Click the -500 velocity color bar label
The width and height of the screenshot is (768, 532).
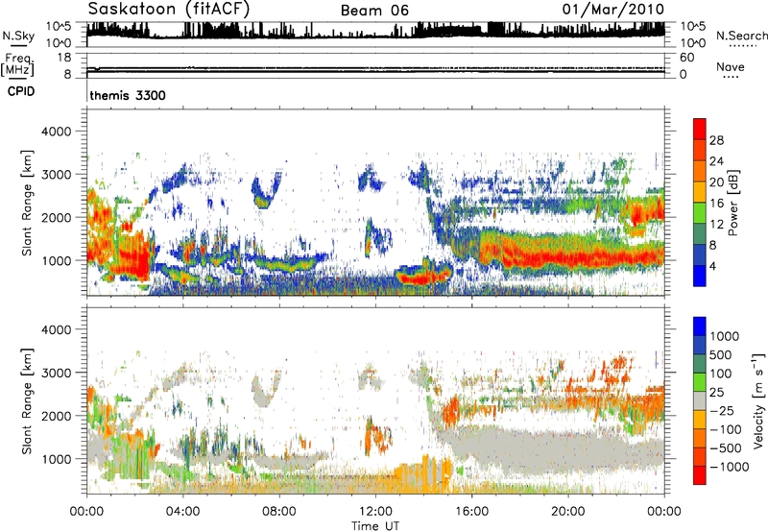(x=726, y=448)
